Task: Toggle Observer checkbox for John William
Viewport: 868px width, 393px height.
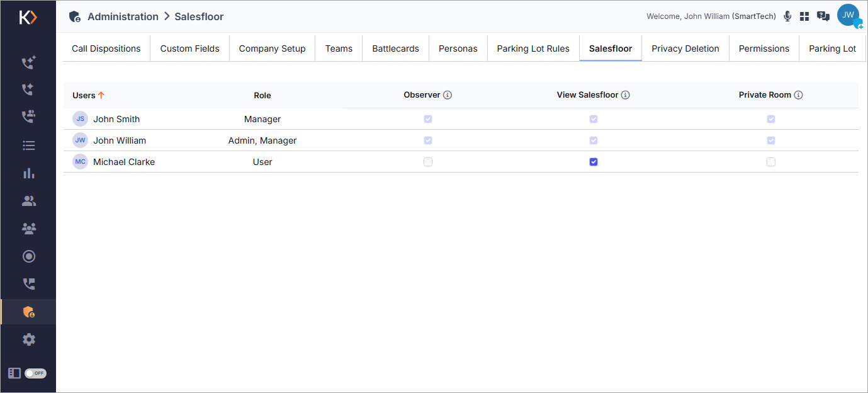Action: pos(428,140)
